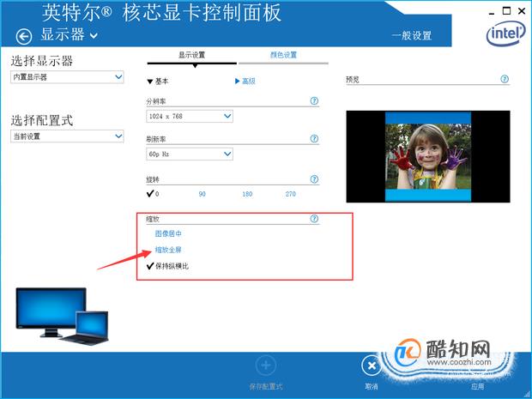Close the control panel window
This screenshot has width=532, height=399.
pos(522,11)
